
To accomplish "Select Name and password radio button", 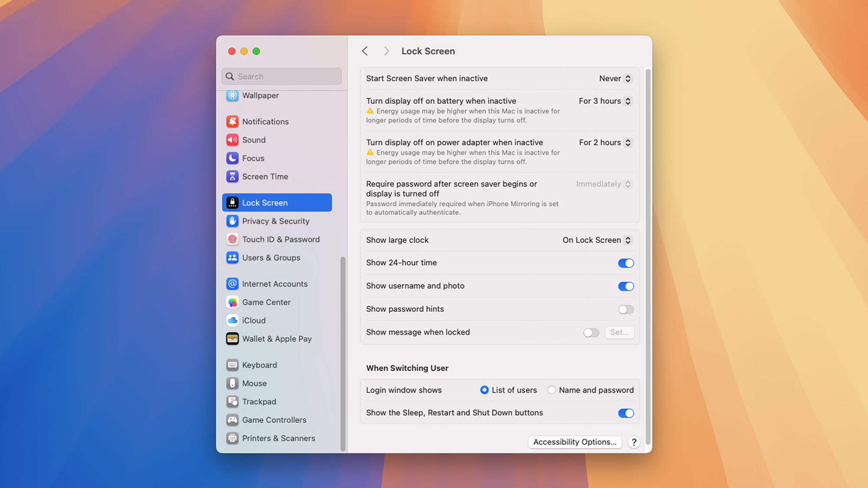I will pos(552,390).
